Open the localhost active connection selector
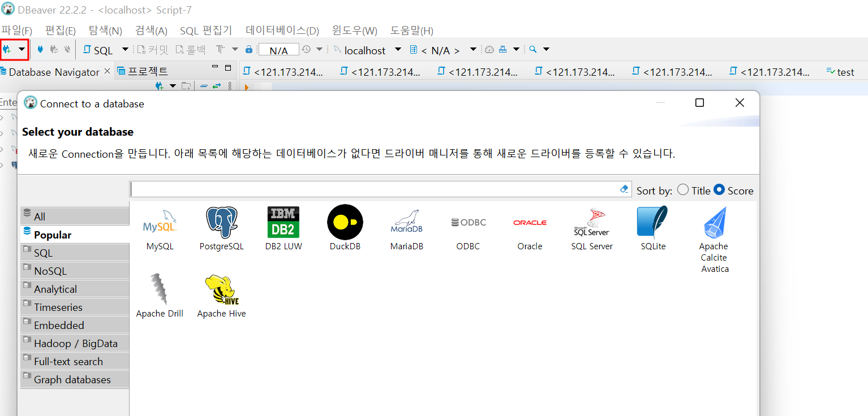Image resolution: width=868 pixels, height=416 pixels. [367, 50]
